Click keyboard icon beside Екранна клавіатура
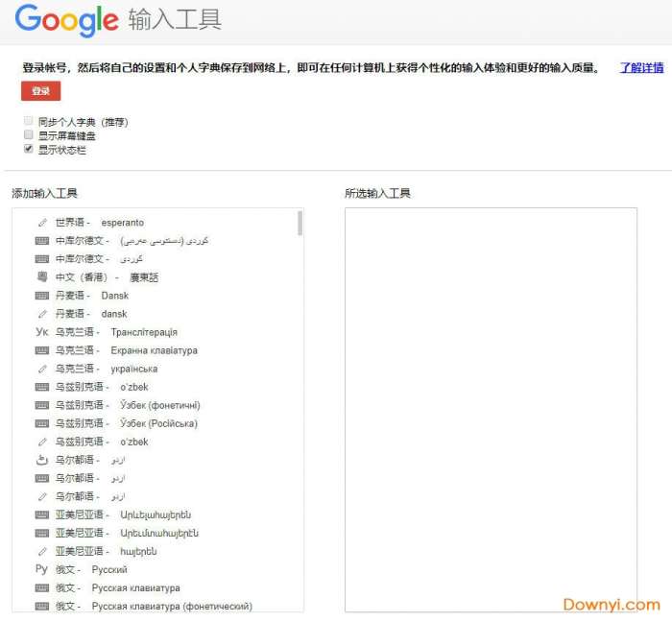Image resolution: width=672 pixels, height=622 pixels. [x=41, y=350]
